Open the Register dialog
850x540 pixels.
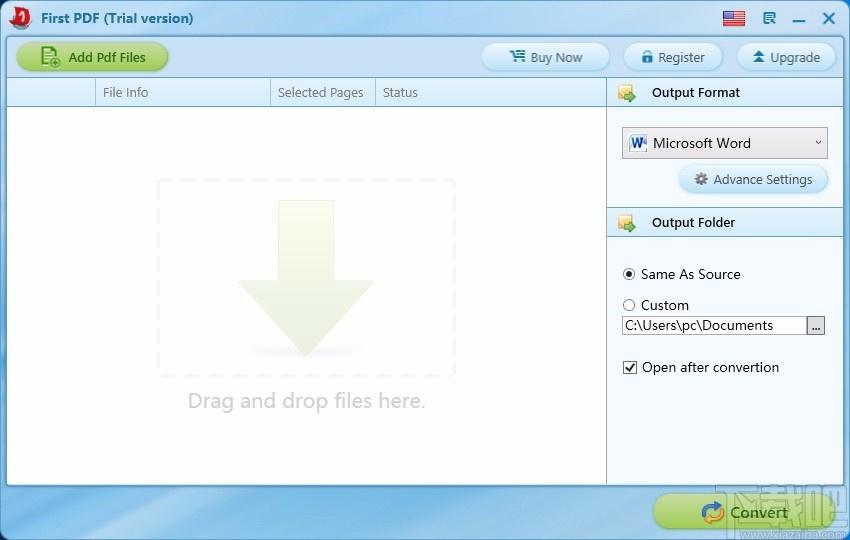coord(673,57)
